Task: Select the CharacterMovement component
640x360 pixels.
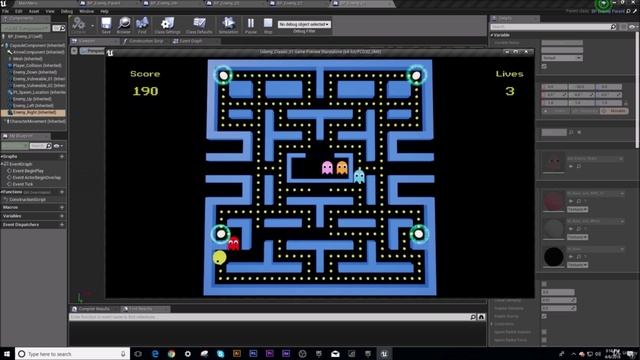Action: tap(37, 121)
